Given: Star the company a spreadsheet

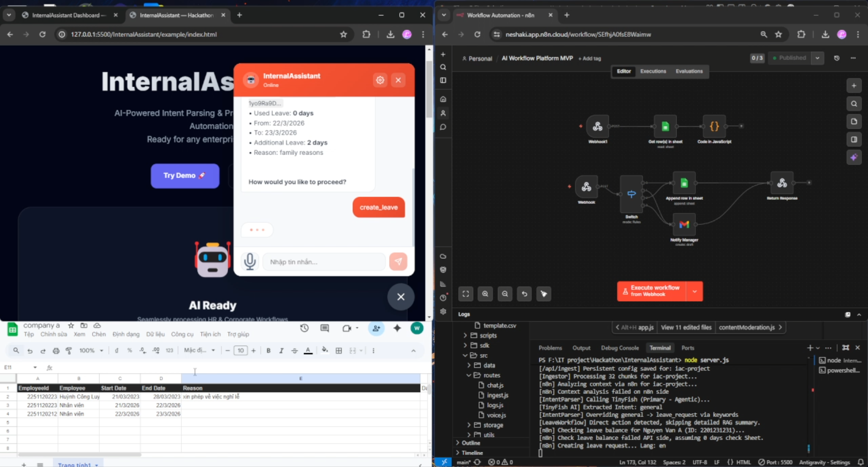Looking at the screenshot, I should pyautogui.click(x=71, y=325).
